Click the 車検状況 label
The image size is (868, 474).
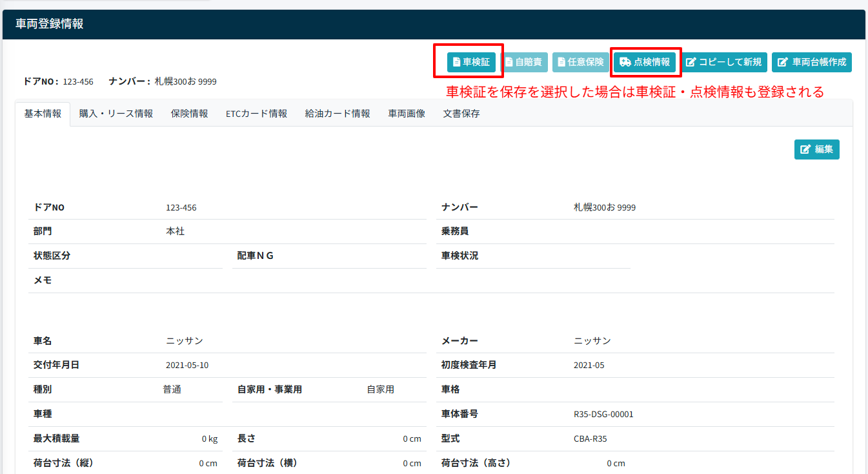(460, 256)
